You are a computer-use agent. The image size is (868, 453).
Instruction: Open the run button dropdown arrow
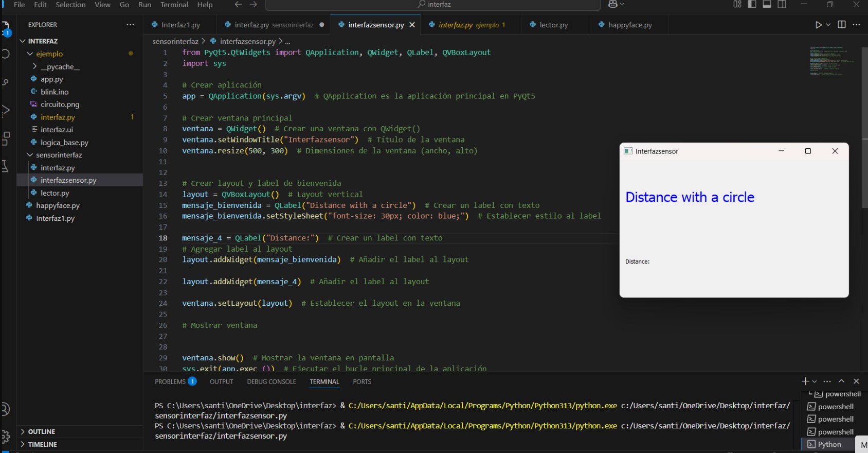pyautogui.click(x=828, y=25)
